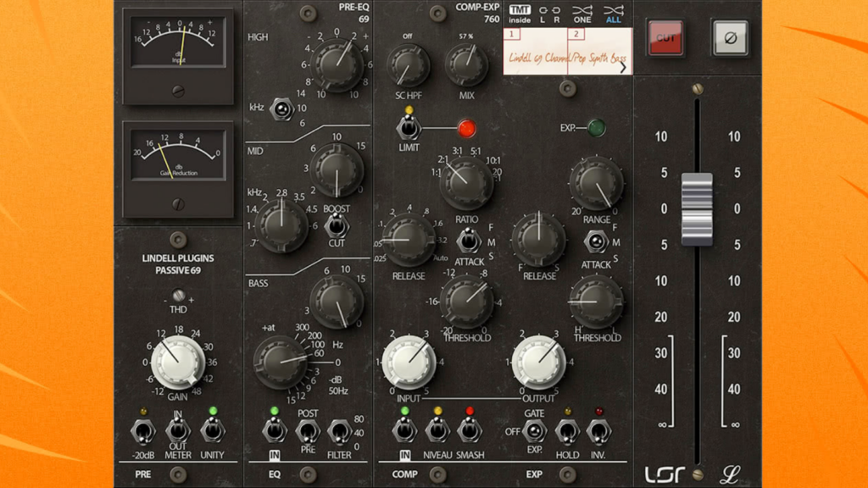The height and width of the screenshot is (488, 868).
Task: Flip the BOOST/CUT switch
Action: point(336,225)
